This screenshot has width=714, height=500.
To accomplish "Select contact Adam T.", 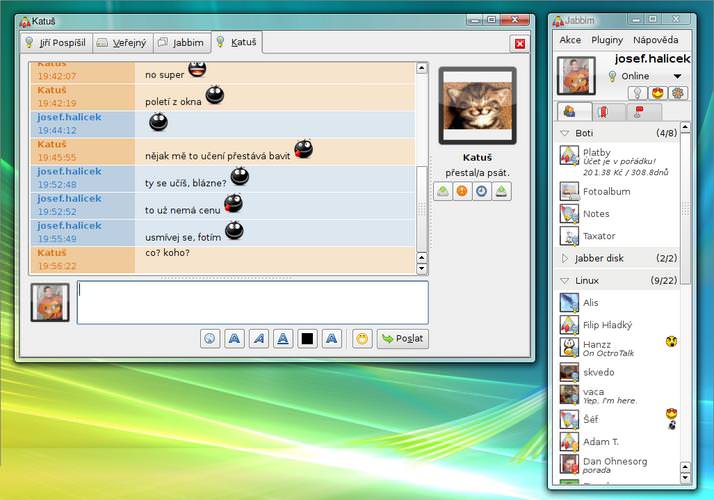I will click(617, 442).
